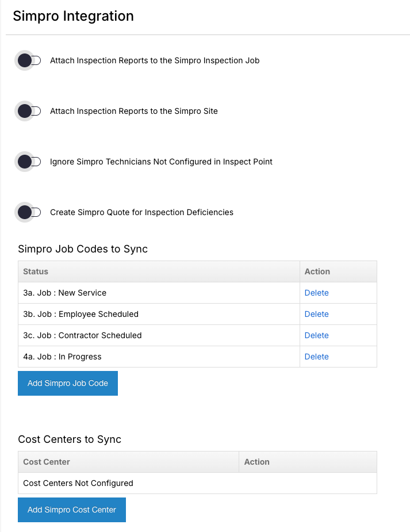The image size is (410, 532).
Task: Select the '3b. Job : Employee Scheduled' row text
Action: (81, 314)
